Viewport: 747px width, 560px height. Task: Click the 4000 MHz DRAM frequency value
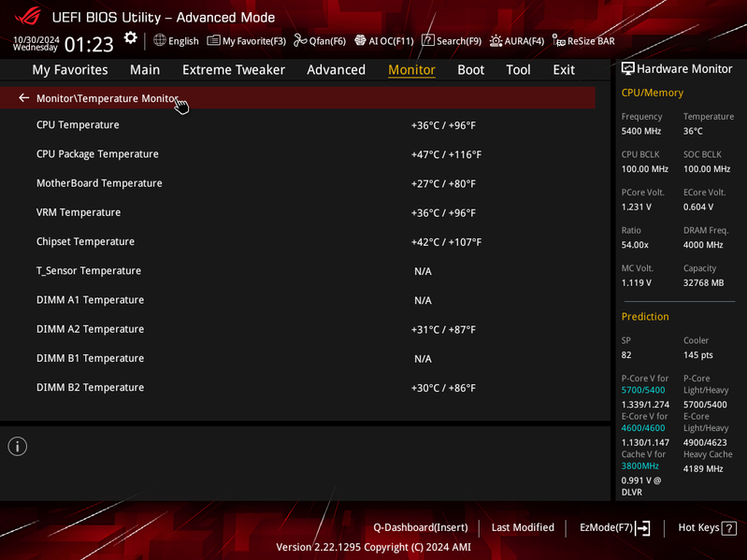pyautogui.click(x=703, y=245)
